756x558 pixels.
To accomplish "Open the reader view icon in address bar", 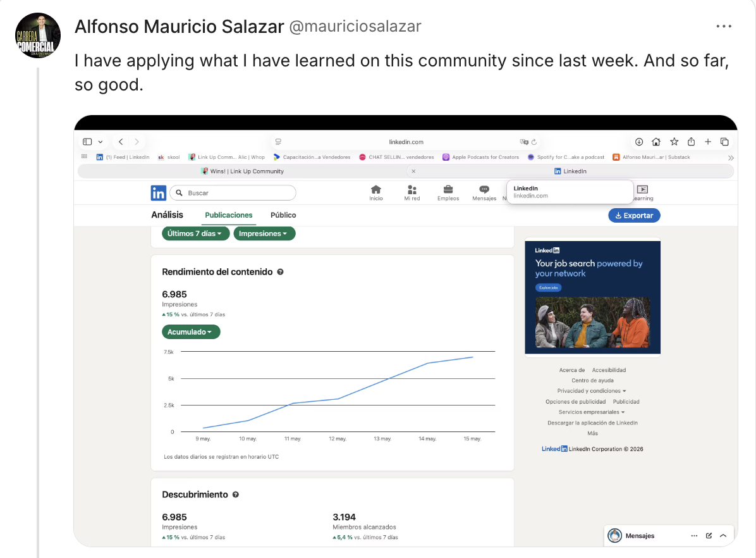I will 278,142.
